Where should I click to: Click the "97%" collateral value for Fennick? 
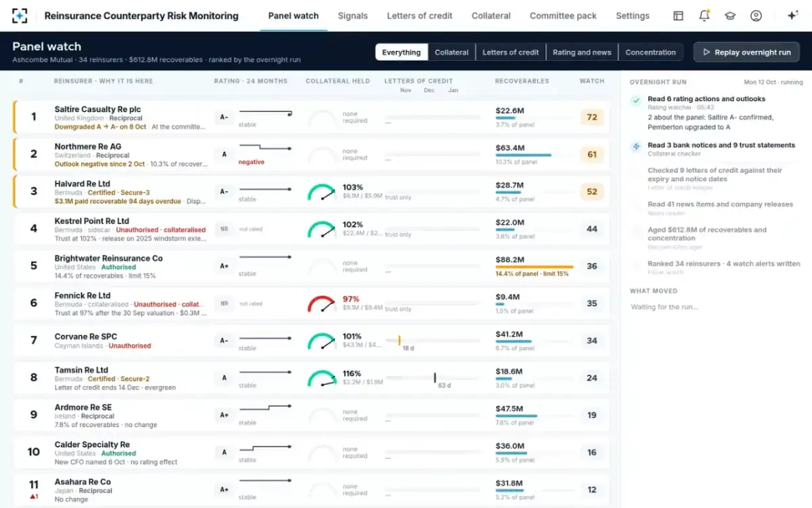point(351,299)
